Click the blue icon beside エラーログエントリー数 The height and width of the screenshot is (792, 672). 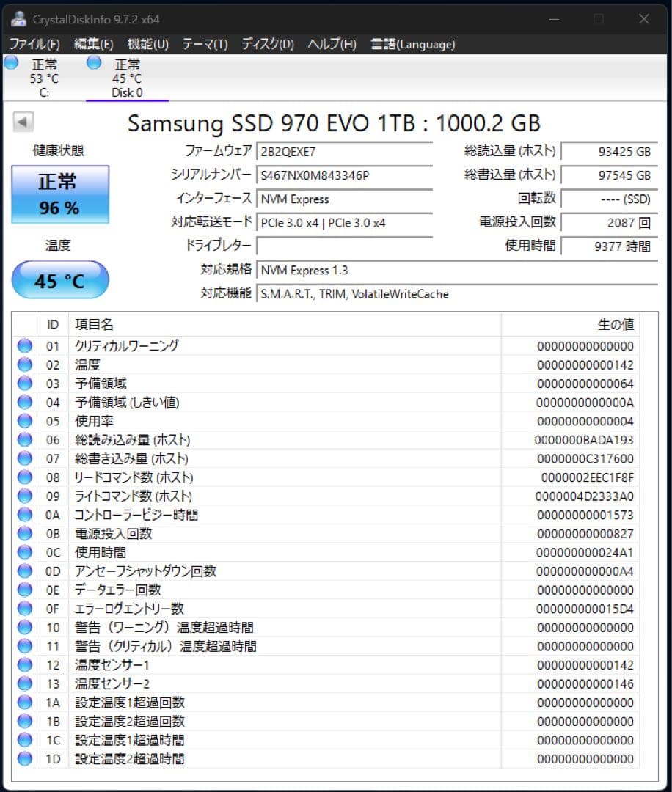[23, 609]
